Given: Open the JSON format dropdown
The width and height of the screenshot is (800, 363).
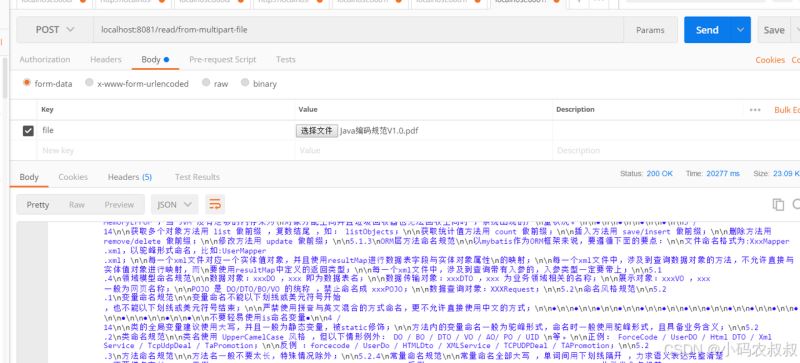Looking at the screenshot, I should point(174,205).
